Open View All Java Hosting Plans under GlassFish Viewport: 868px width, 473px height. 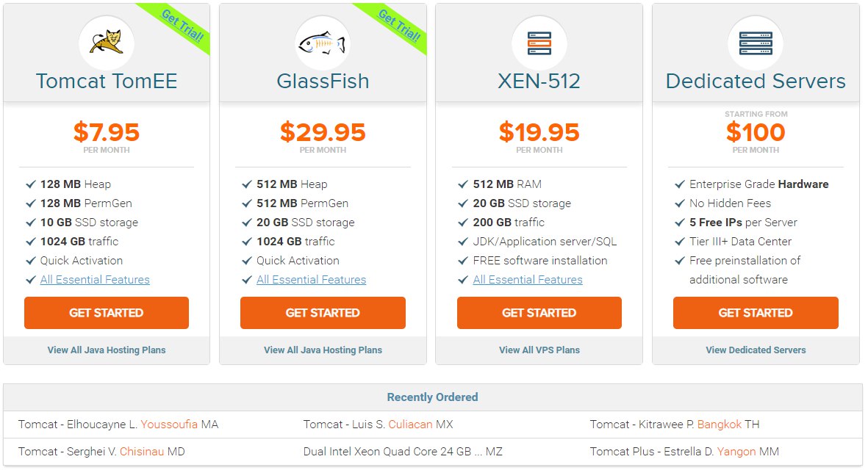323,350
